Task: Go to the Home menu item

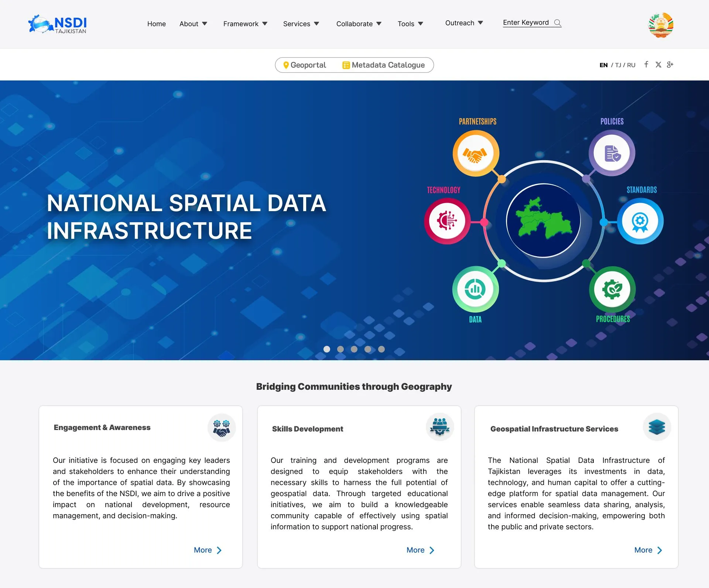Action: 157,24
